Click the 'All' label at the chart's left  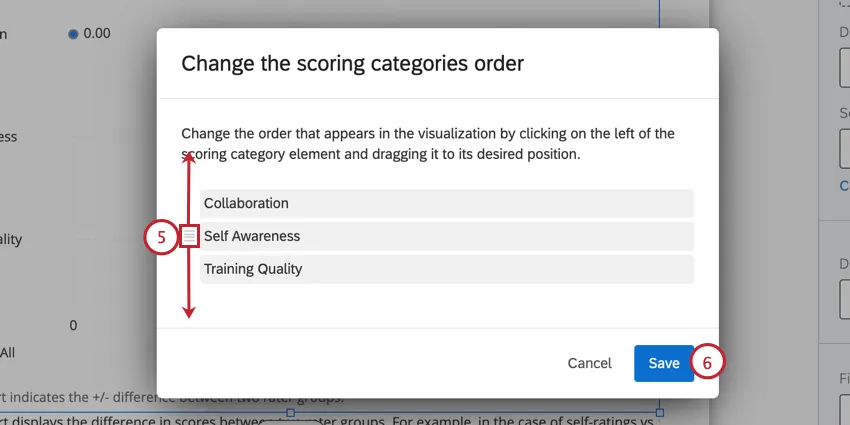[x=8, y=352]
